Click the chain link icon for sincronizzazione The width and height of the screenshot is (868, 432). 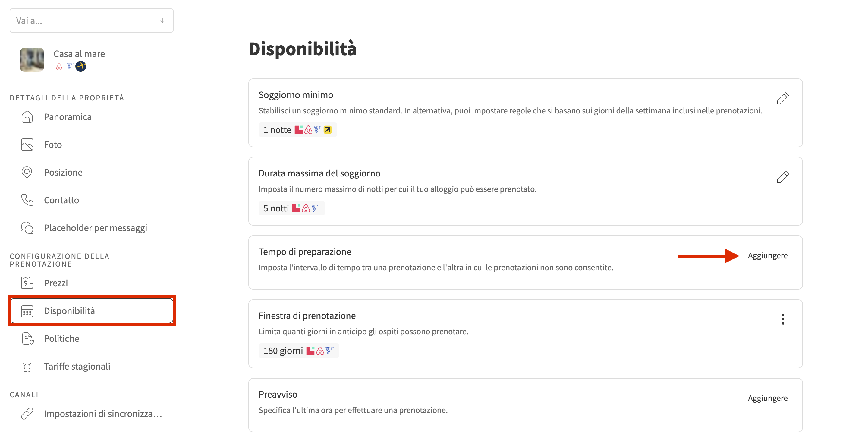coord(27,414)
